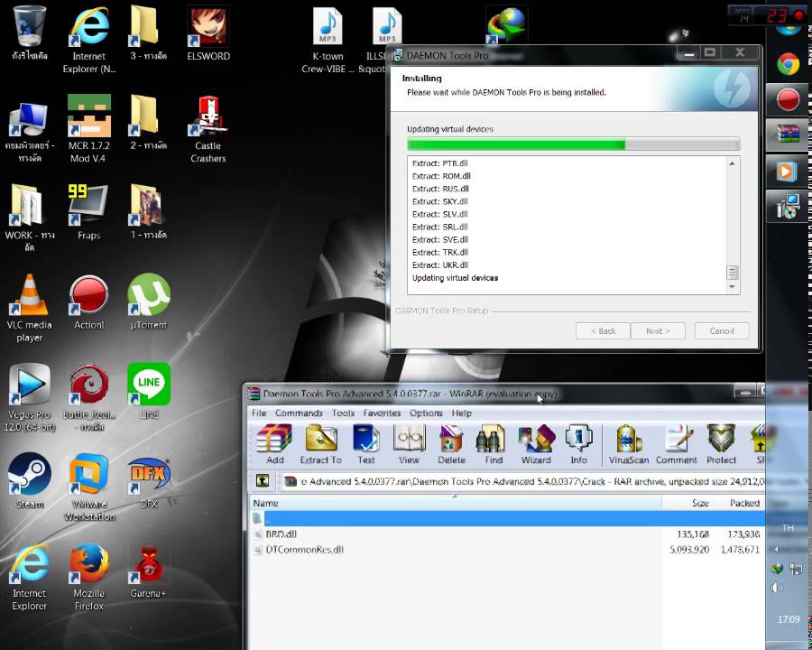The width and height of the screenshot is (812, 650).
Task: Select the Garena+ desktop icon
Action: pyautogui.click(x=149, y=571)
